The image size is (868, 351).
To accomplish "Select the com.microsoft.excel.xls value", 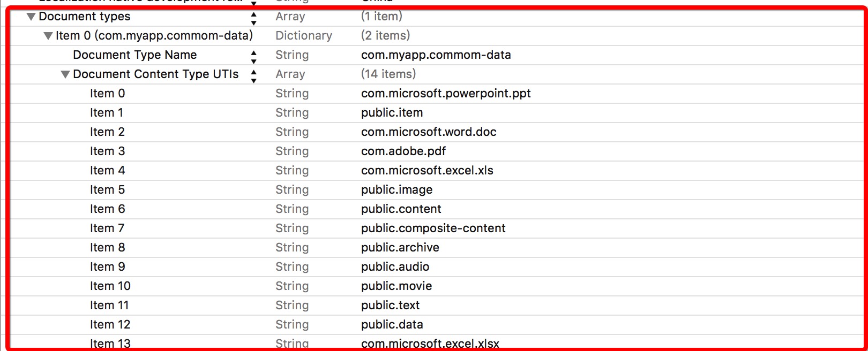I will pos(427,171).
